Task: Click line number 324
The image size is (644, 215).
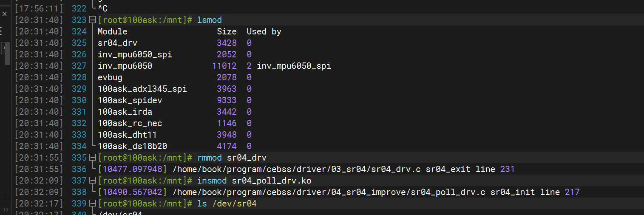Action: [79, 31]
